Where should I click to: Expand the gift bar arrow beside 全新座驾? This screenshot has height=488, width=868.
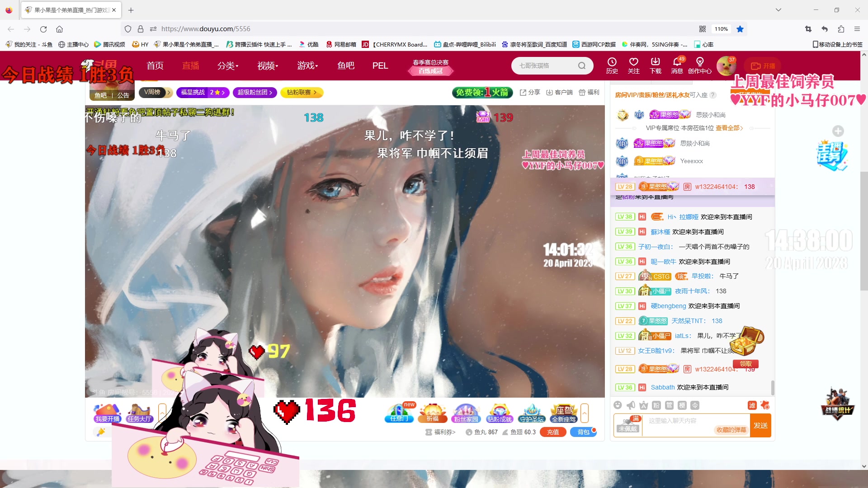pos(585,413)
